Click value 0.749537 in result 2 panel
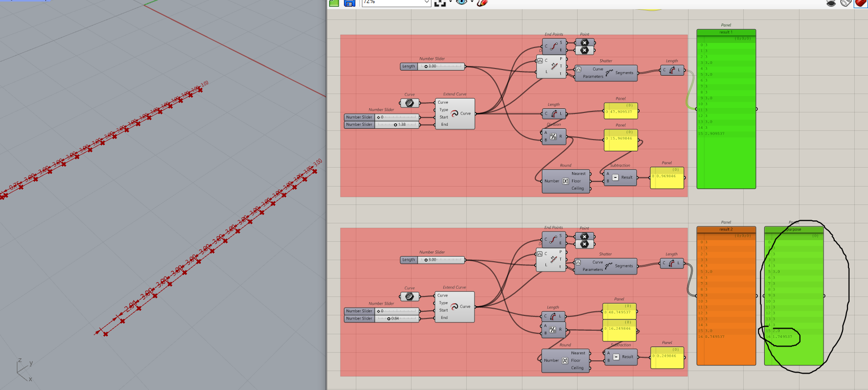 pyautogui.click(x=715, y=337)
